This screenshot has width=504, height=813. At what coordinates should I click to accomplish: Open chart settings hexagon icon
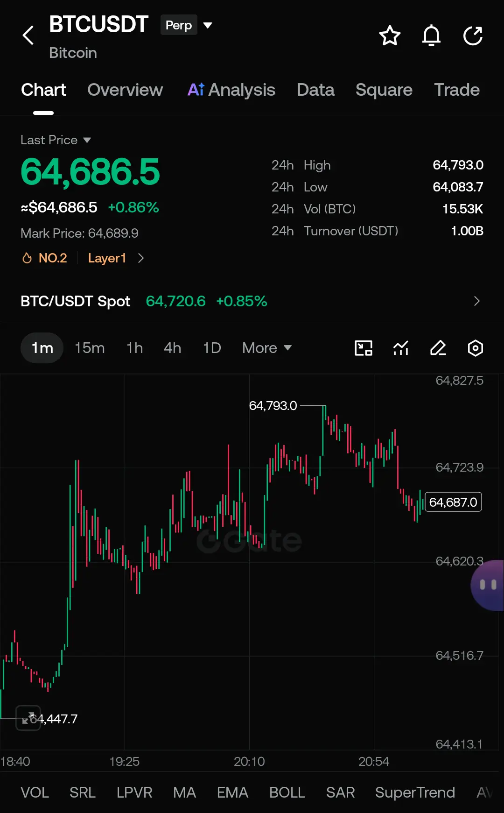coord(475,348)
